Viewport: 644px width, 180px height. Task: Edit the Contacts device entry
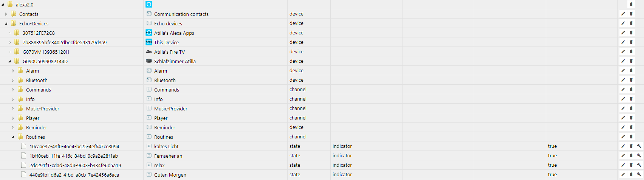(623, 14)
